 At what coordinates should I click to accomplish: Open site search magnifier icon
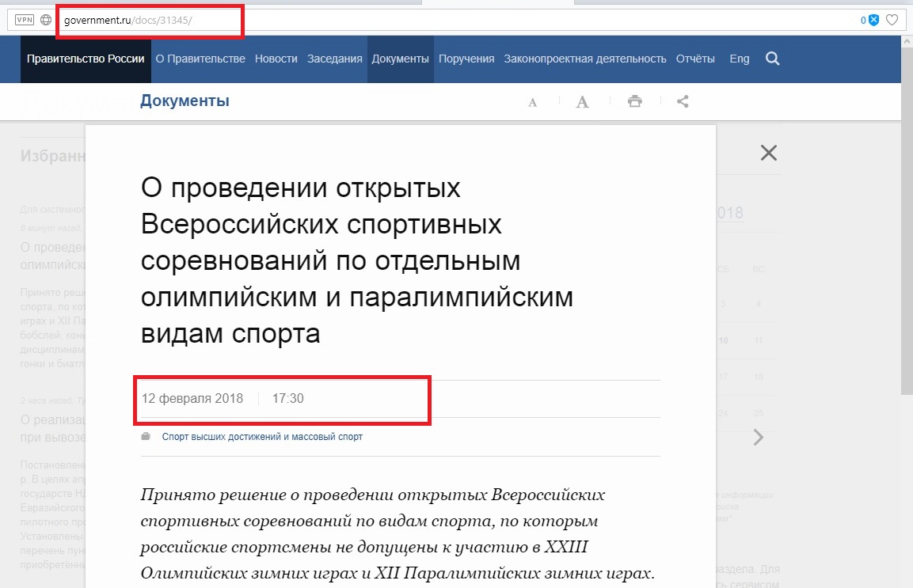point(773,59)
